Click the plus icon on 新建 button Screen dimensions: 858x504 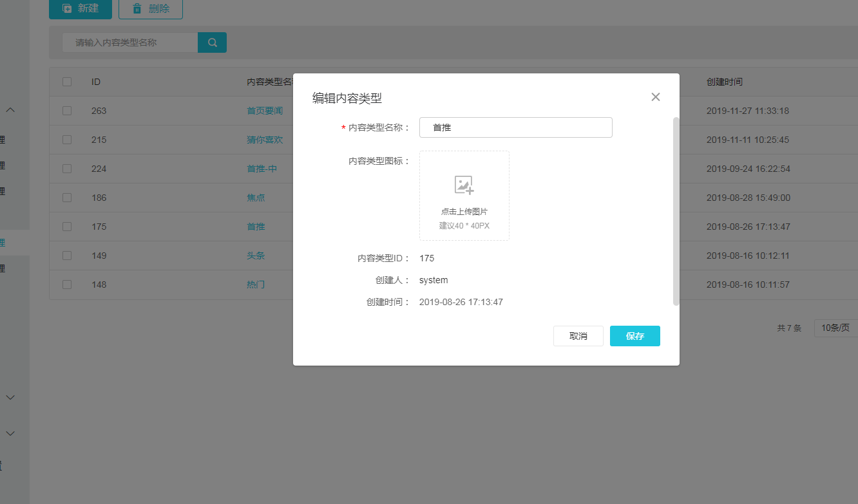tap(67, 9)
